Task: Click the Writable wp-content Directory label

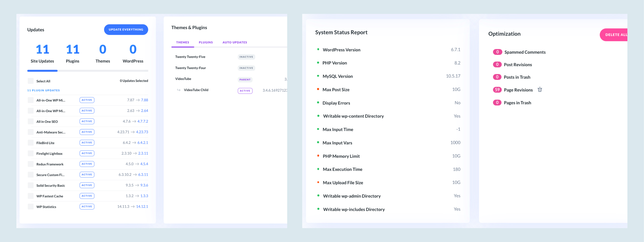Action: [353, 116]
